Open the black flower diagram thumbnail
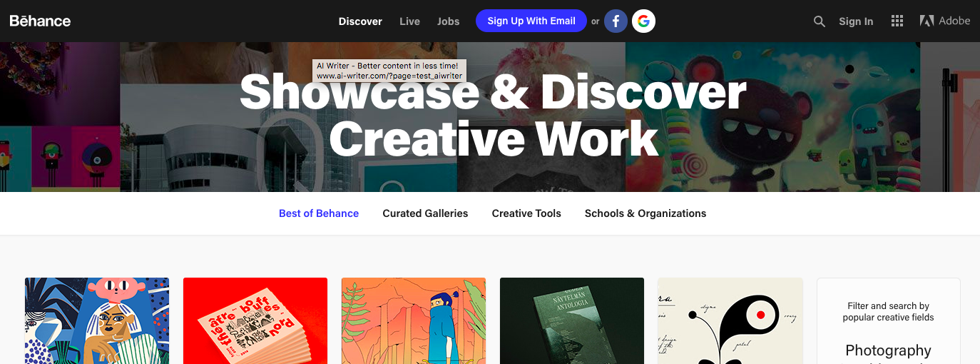The height and width of the screenshot is (364, 980). tap(730, 320)
